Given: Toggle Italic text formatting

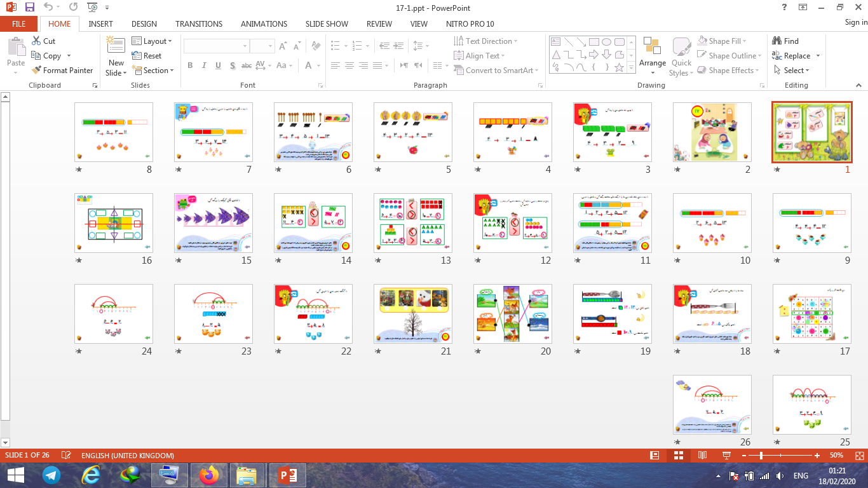Looking at the screenshot, I should pos(204,65).
